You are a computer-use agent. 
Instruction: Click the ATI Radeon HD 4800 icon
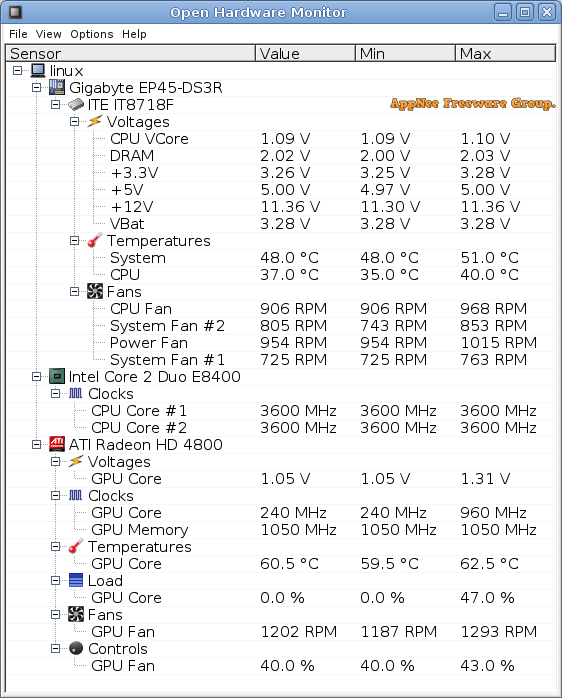(x=57, y=444)
